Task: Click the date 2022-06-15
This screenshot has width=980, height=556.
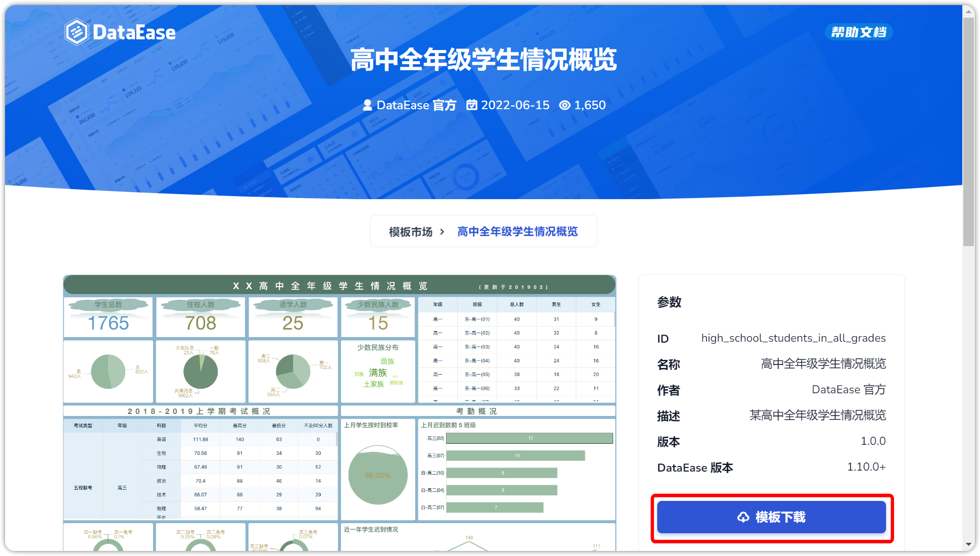Action: point(515,105)
